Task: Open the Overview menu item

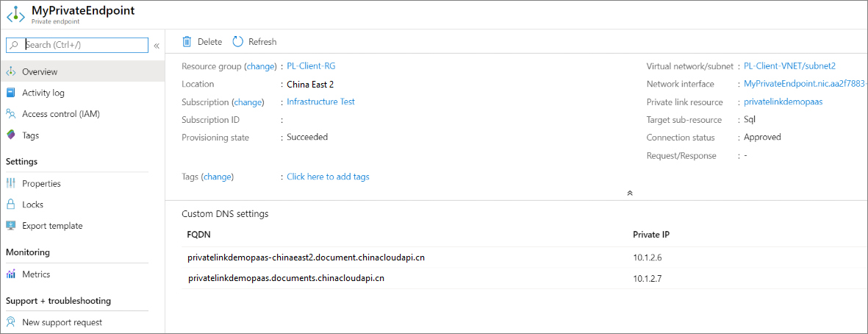Action: pyautogui.click(x=82, y=71)
